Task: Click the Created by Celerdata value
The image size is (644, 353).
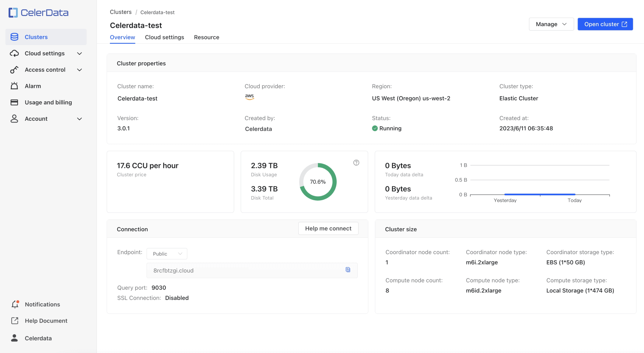Action: (258, 129)
